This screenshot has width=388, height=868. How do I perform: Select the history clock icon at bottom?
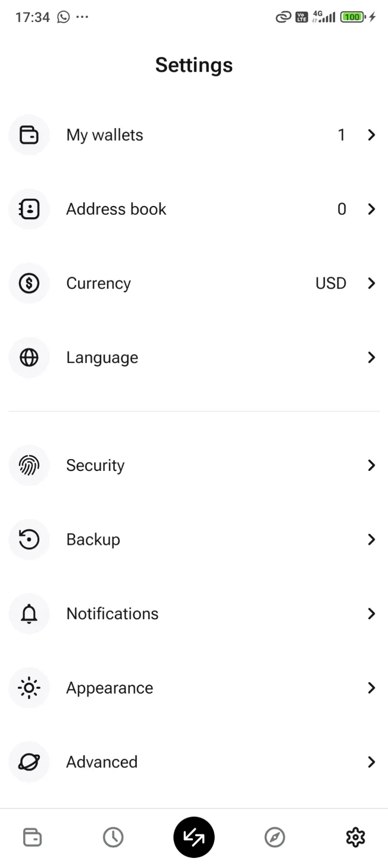coord(113,836)
